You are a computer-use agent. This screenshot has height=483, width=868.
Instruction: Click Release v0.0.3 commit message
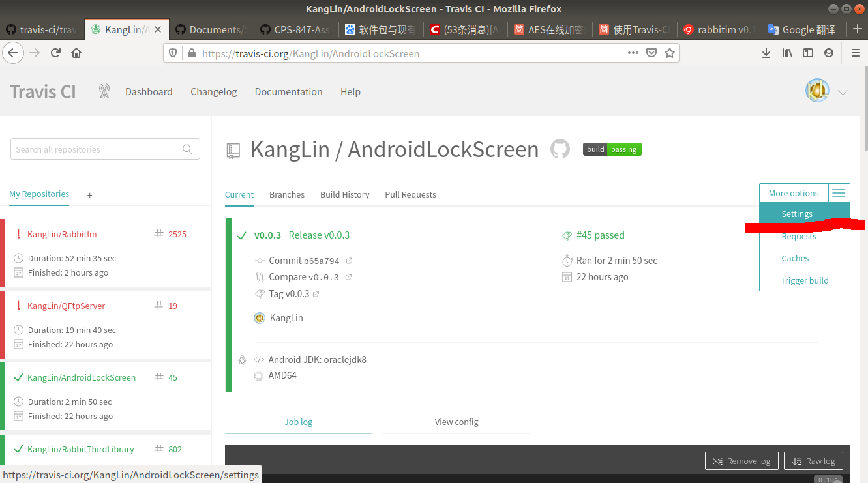pos(319,235)
